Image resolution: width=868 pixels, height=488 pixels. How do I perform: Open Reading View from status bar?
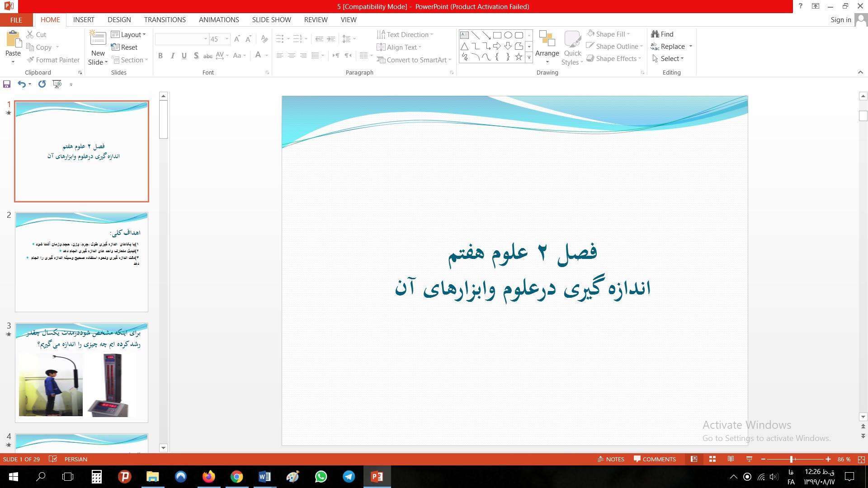pos(731,459)
